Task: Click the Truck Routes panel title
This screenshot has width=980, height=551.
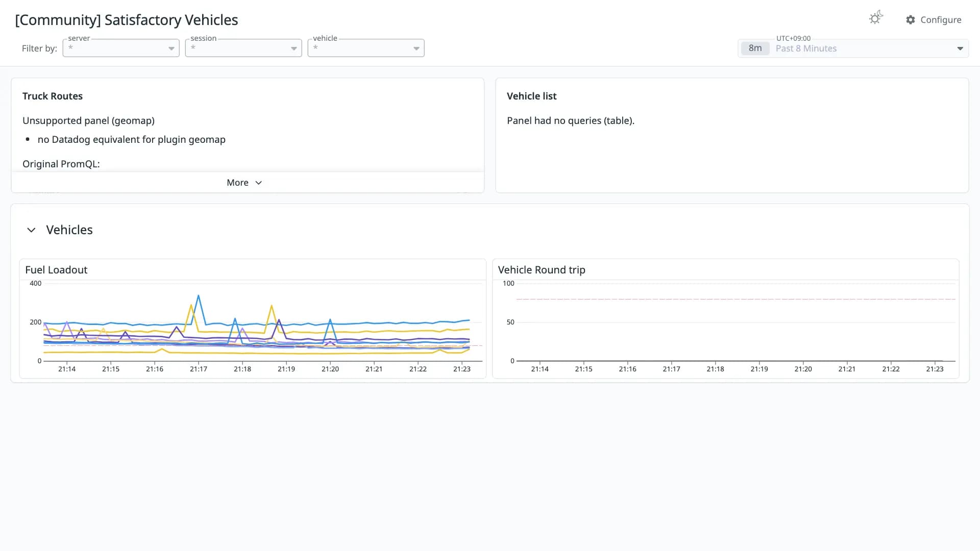Action: (x=53, y=96)
